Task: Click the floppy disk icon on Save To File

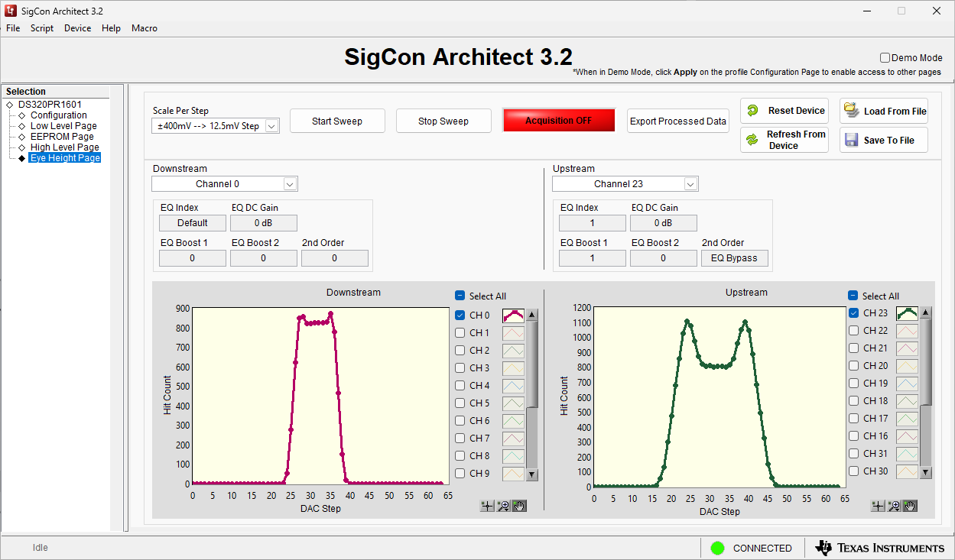Action: (851, 140)
